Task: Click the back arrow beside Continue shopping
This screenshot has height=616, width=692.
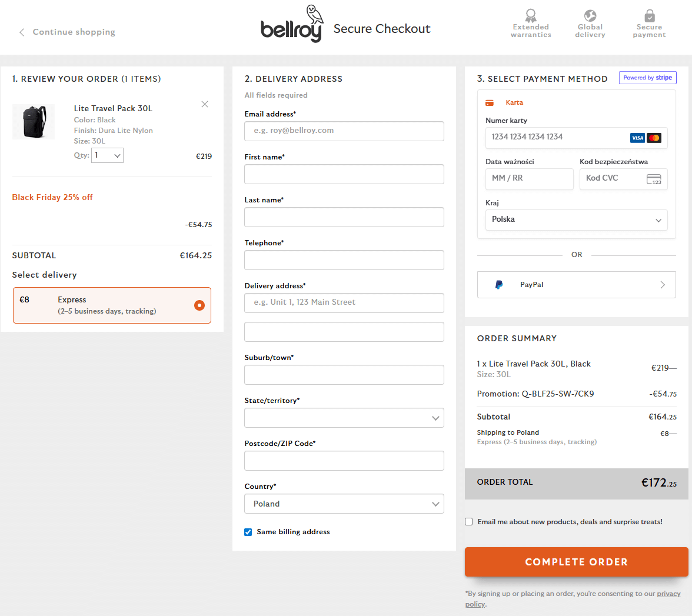Action: [22, 32]
